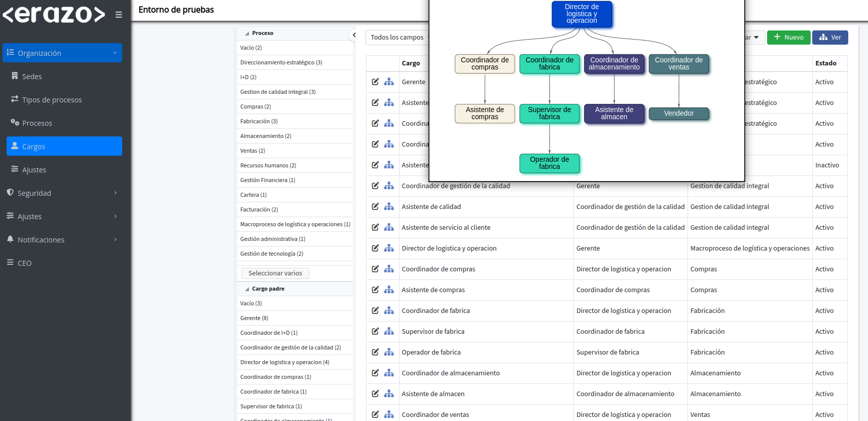The image size is (868, 421).
Task: Click edit icon in the Gerente row
Action: pos(375,82)
